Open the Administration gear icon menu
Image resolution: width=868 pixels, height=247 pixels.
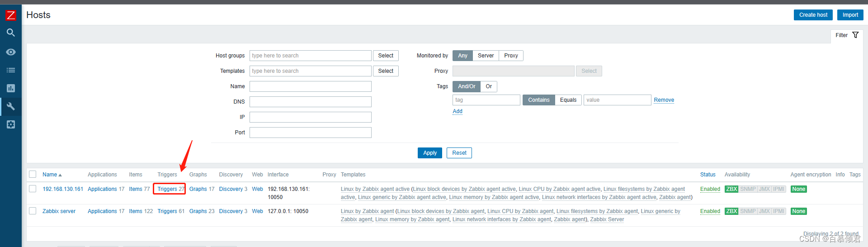(11, 124)
